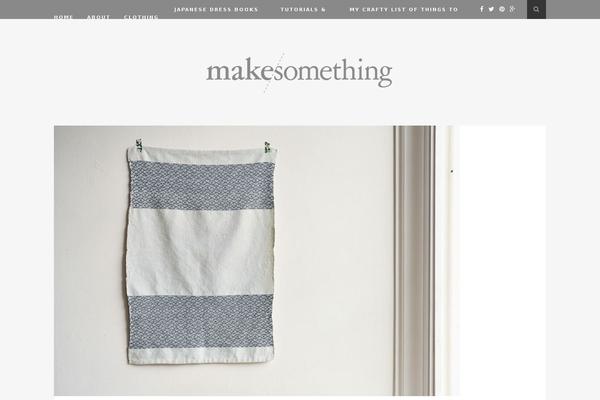Expand the Japanese Dress Books menu

click(x=216, y=9)
